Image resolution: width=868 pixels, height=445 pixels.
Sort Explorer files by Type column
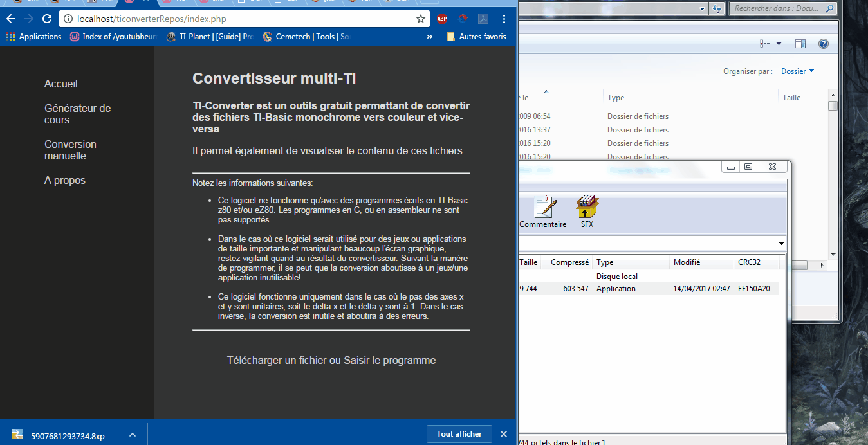coord(690,98)
